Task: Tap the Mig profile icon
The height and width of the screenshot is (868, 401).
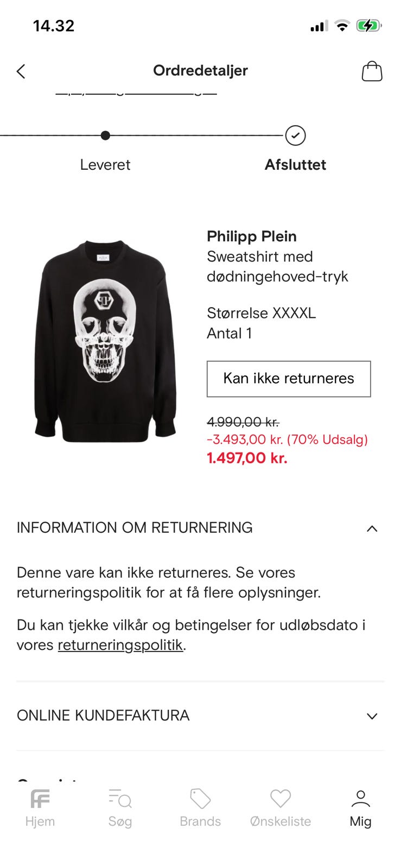Action: [360, 799]
